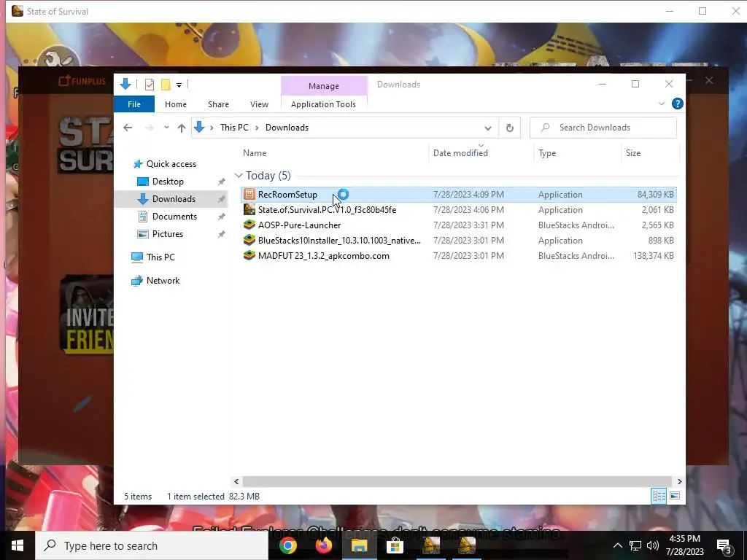Image resolution: width=747 pixels, height=560 pixels.
Task: Show hidden system tray icons
Action: 617,545
